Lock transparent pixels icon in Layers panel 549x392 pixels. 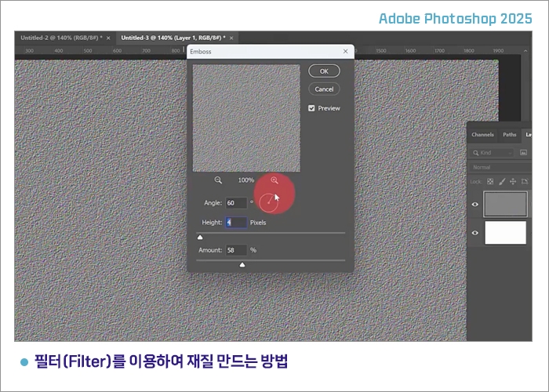490,181
